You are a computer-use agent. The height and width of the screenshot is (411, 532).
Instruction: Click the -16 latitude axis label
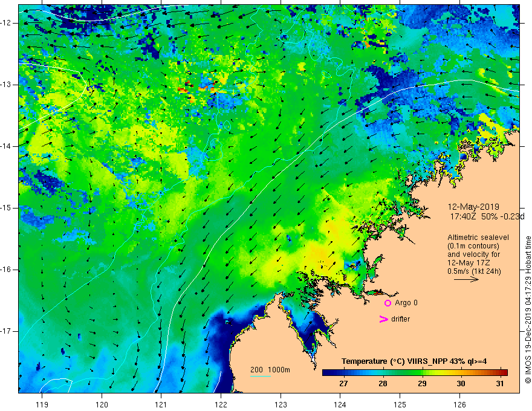6,270
